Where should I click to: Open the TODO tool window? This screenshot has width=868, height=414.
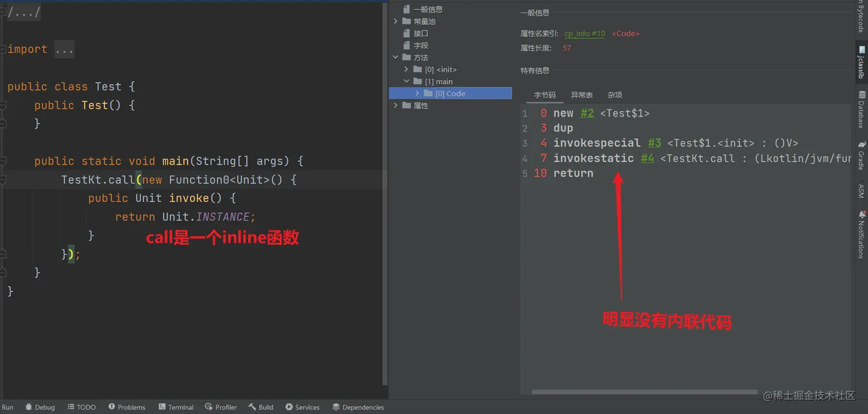[82, 407]
